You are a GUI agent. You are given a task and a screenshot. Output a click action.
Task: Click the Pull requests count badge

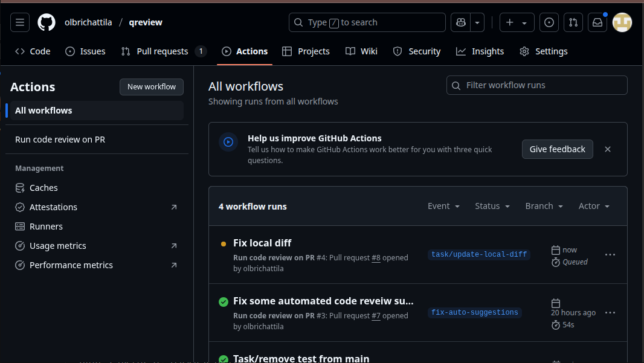201,51
